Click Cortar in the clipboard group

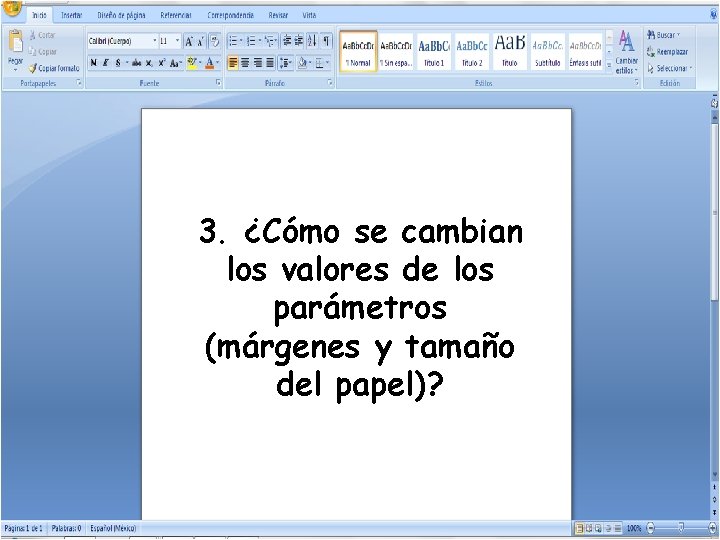click(x=42, y=35)
